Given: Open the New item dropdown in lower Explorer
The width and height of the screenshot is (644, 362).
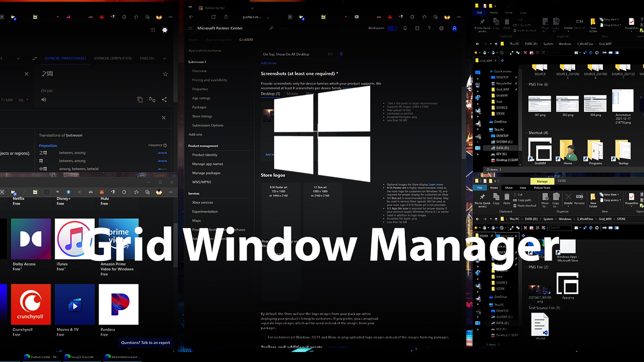Looking at the screenshot, I should click(611, 194).
